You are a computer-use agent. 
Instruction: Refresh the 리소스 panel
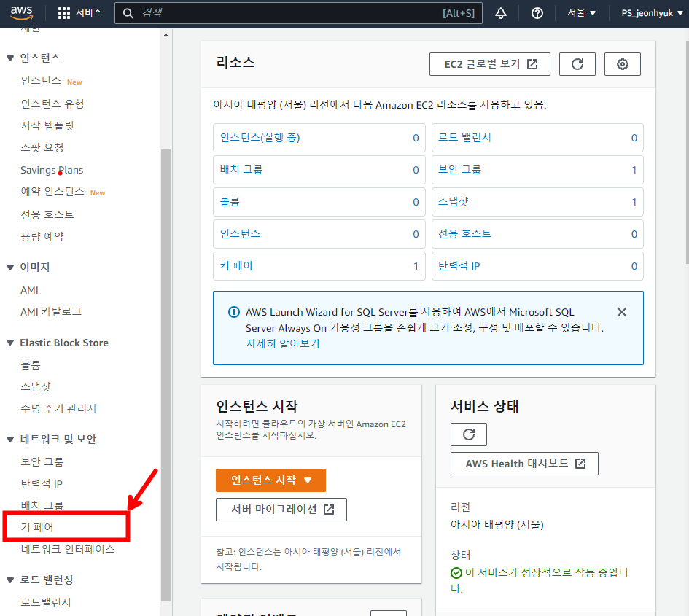(x=577, y=64)
